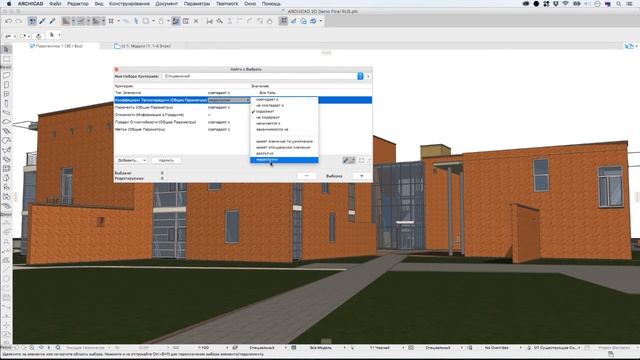Select the Column tool in the toolbox
The image size is (640, 360).
click(x=6, y=103)
